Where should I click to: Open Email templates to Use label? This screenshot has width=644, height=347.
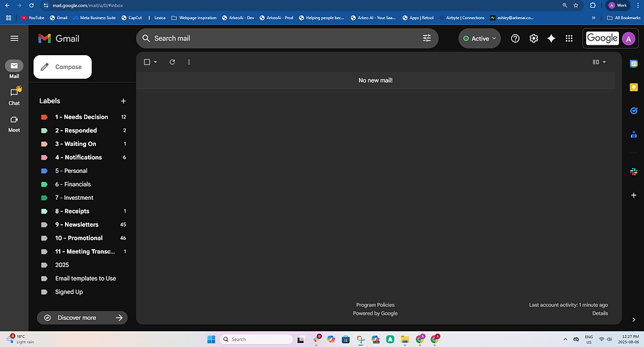pos(84,279)
